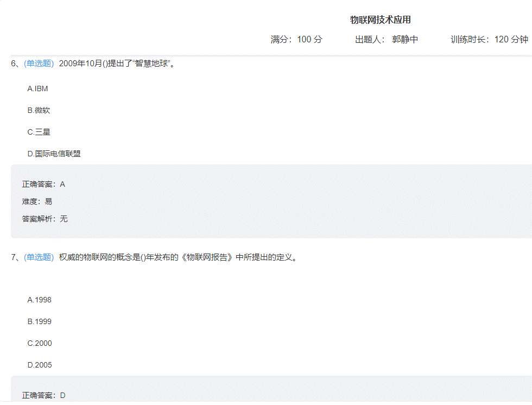Choose answer B.1999 for question 7
532x405 pixels.
click(39, 321)
